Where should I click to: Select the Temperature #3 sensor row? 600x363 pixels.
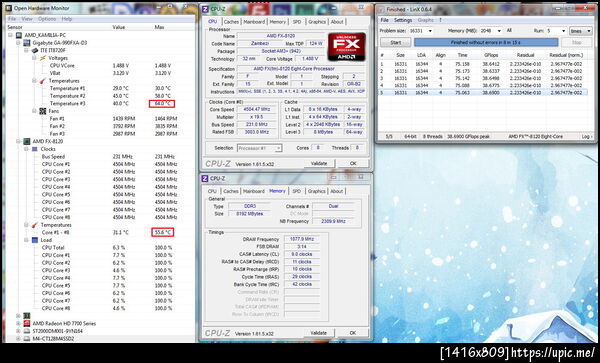tap(100, 104)
